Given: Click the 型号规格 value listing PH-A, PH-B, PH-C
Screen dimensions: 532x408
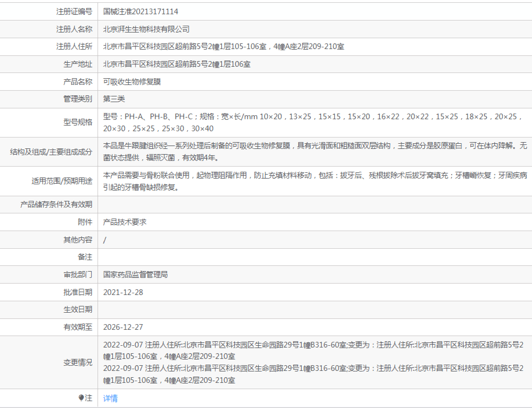Looking at the screenshot, I should click(x=312, y=123).
